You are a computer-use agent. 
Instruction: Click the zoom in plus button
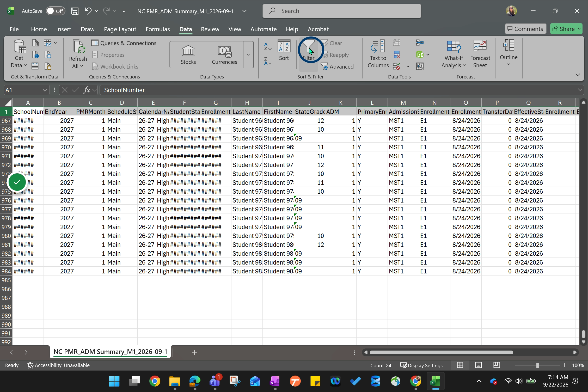tap(564, 365)
